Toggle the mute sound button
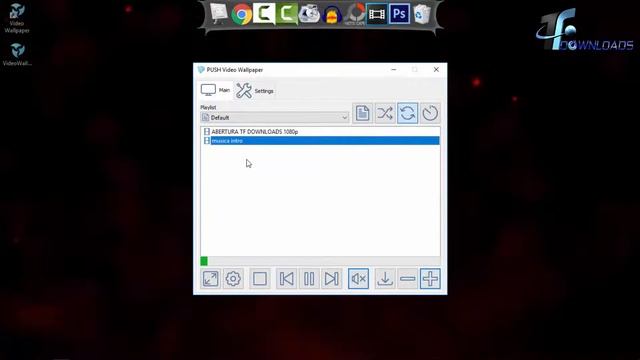This screenshot has width=640, height=360. pos(358,279)
